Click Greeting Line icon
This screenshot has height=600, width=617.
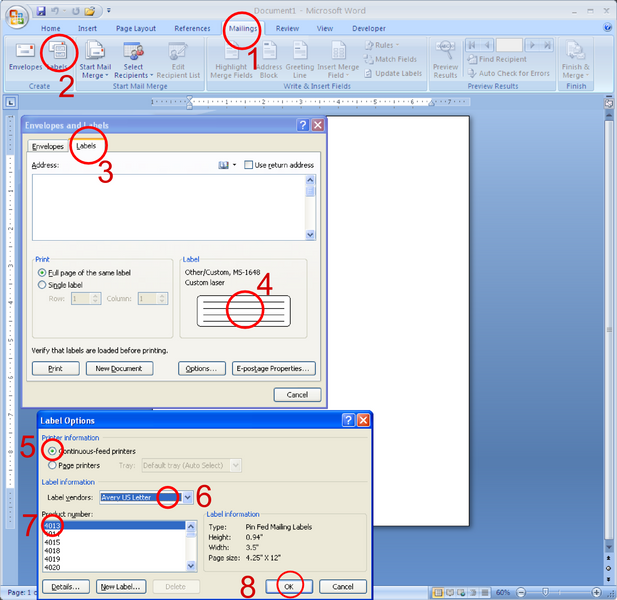[299, 60]
